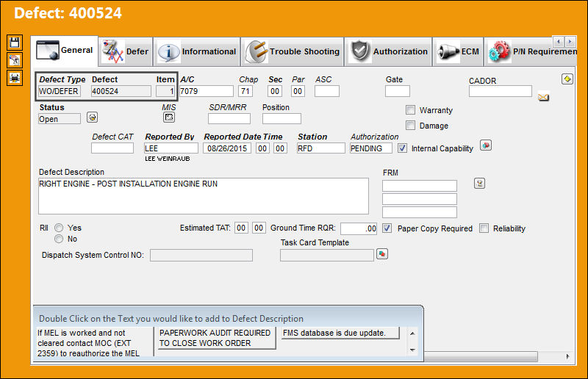This screenshot has width=588, height=379.
Task: Click the FRM lookup icon
Action: [480, 184]
